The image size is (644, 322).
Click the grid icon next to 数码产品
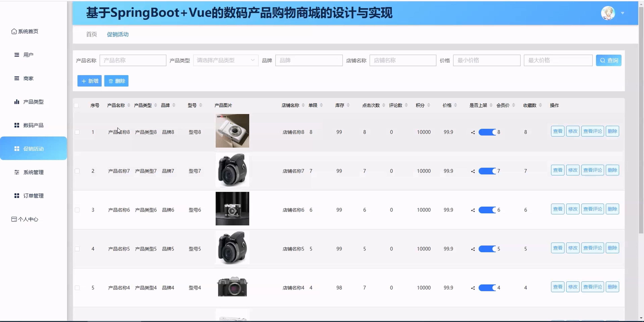coord(16,125)
